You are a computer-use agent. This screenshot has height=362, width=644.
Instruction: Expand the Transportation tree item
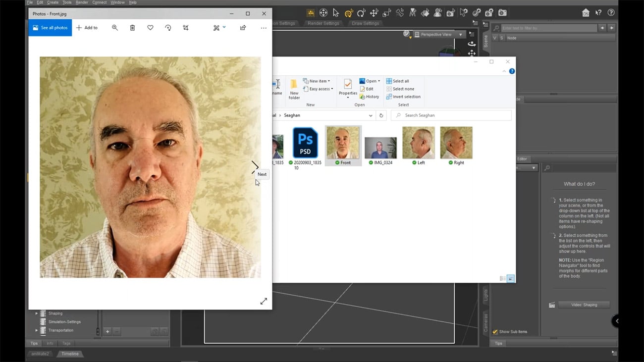click(36, 330)
